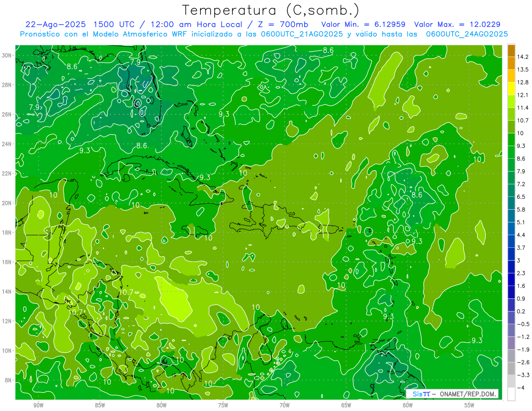Click the 85W longitude axis label
The width and height of the screenshot is (532, 411).
(x=100, y=405)
